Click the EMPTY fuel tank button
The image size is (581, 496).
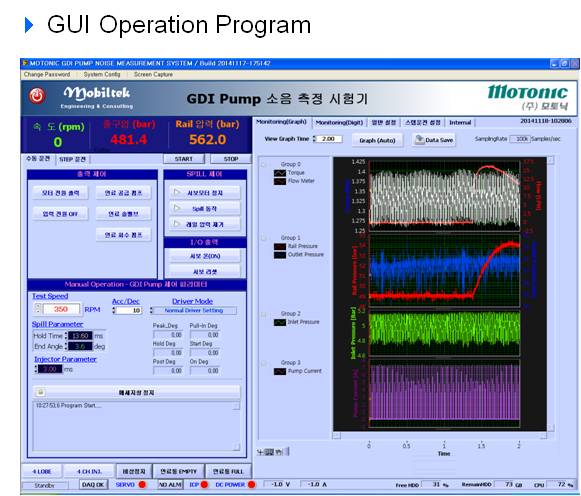(178, 472)
